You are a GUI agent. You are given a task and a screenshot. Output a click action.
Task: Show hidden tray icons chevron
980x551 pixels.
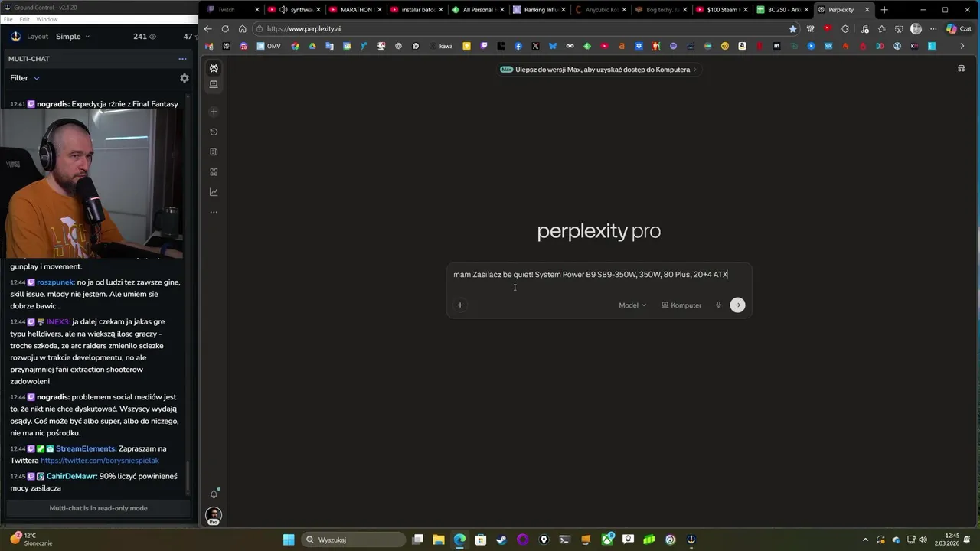pos(865,540)
